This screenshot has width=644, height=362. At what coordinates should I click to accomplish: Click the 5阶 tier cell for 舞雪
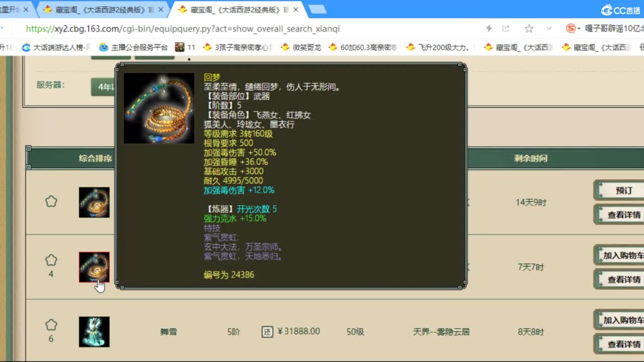234,332
